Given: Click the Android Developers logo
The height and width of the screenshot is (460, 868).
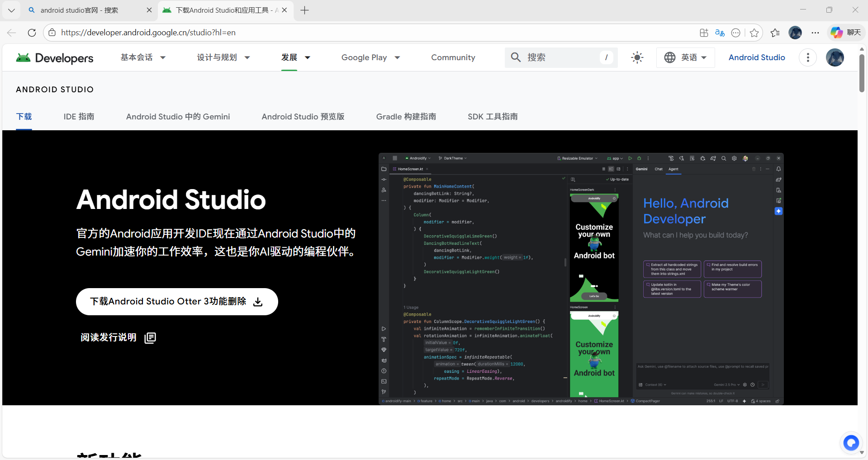Looking at the screenshot, I should (55, 58).
